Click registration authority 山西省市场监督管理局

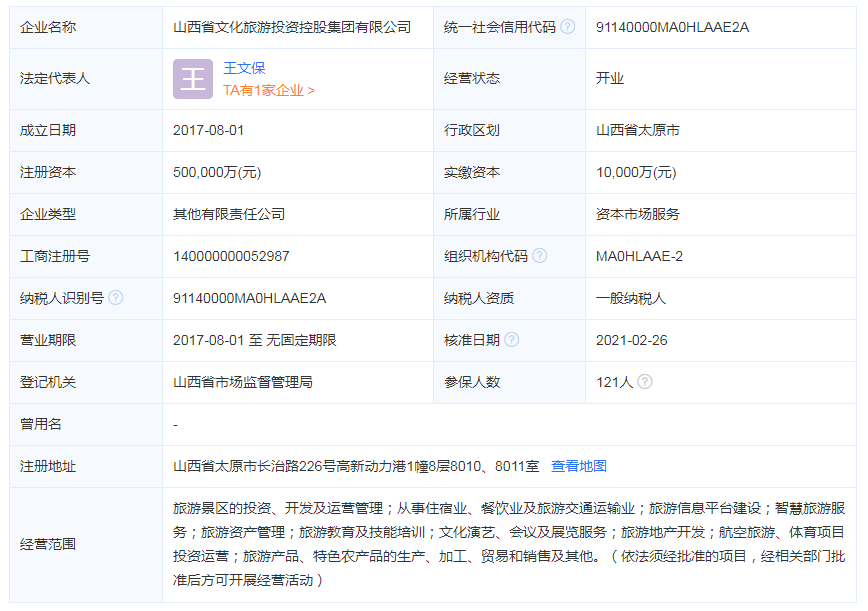point(243,382)
